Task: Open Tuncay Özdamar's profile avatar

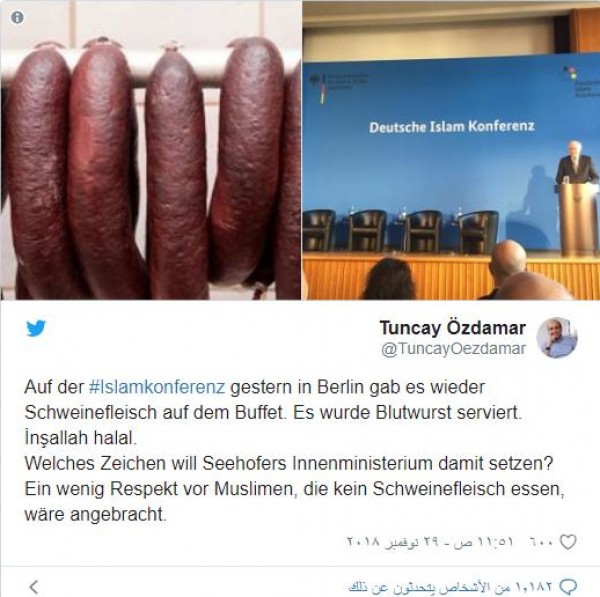Action: click(x=556, y=338)
